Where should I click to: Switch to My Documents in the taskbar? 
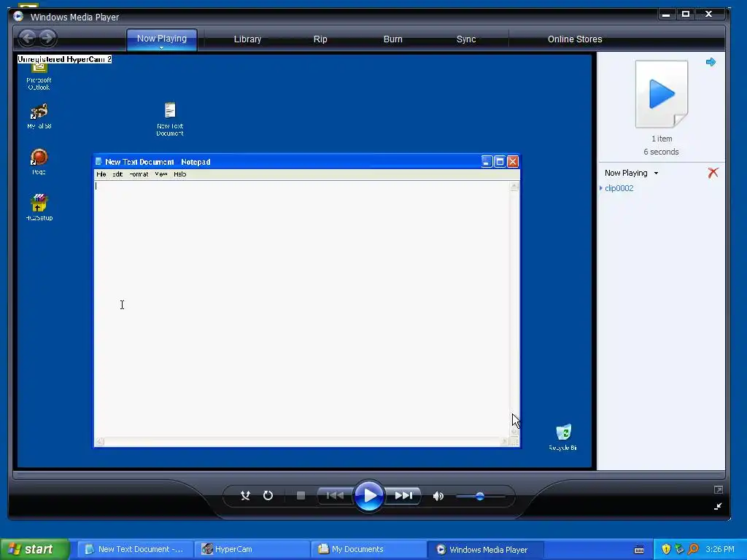tap(369, 549)
